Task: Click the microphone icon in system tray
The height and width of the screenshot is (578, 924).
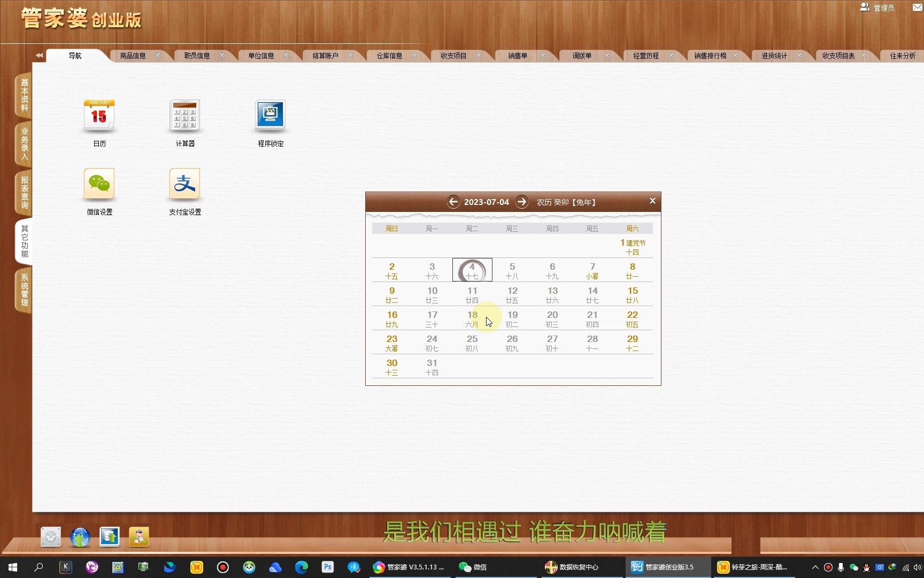Action: (x=841, y=567)
